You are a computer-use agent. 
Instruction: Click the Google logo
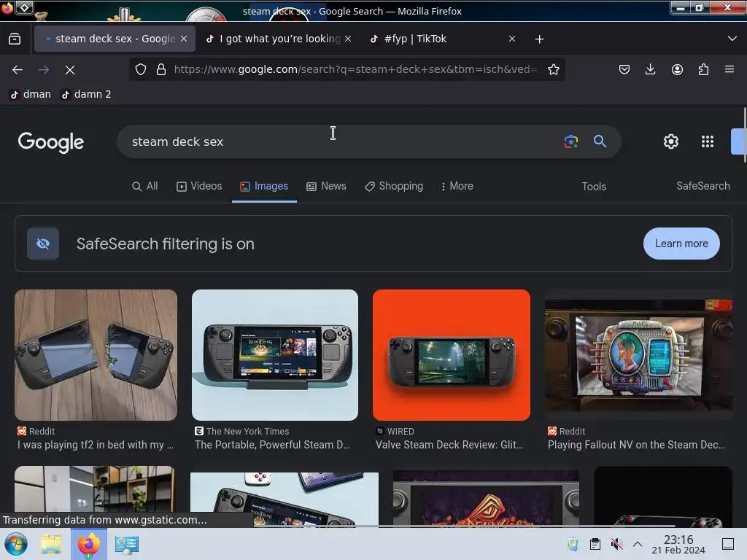tap(51, 142)
